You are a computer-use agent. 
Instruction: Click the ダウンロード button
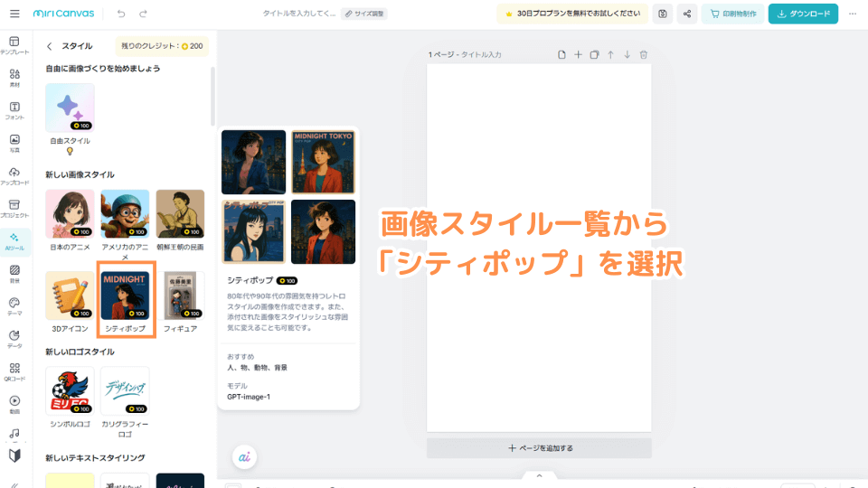click(803, 14)
